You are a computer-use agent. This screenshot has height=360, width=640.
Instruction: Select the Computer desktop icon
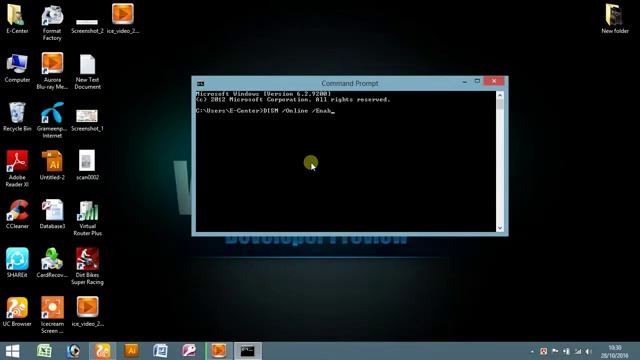[x=17, y=68]
